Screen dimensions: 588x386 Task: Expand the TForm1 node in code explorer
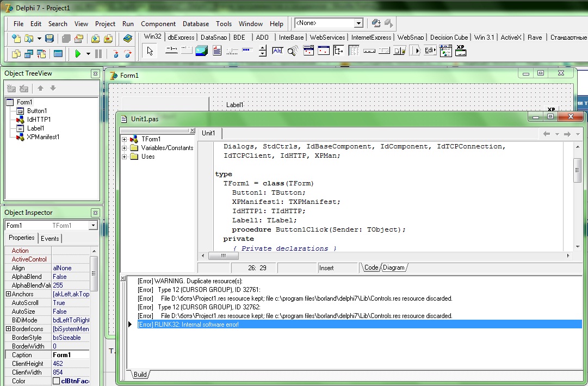click(x=125, y=139)
